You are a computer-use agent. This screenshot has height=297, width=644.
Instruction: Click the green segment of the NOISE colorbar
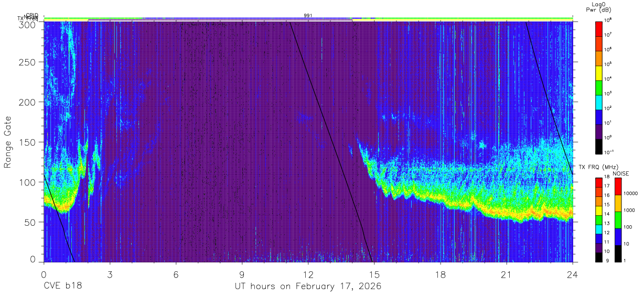click(617, 220)
